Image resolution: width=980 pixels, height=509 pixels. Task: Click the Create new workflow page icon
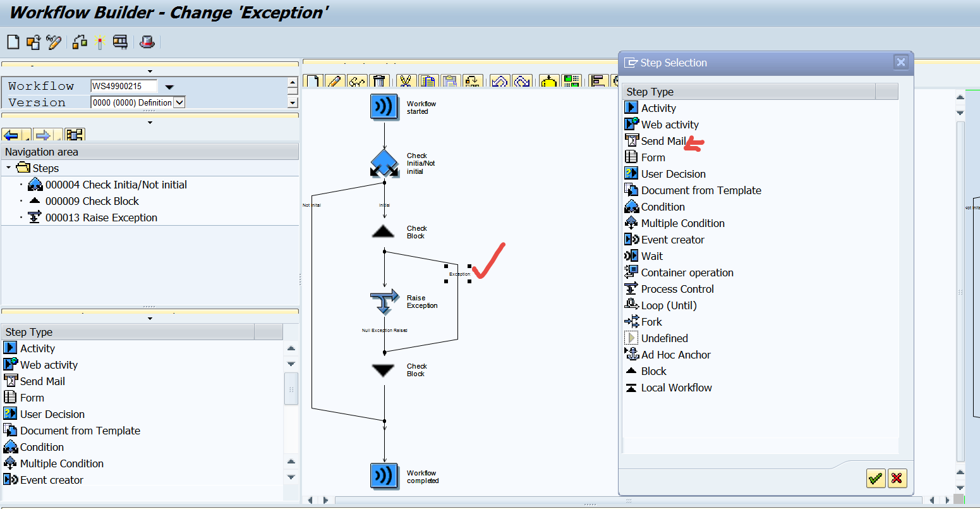(13, 42)
